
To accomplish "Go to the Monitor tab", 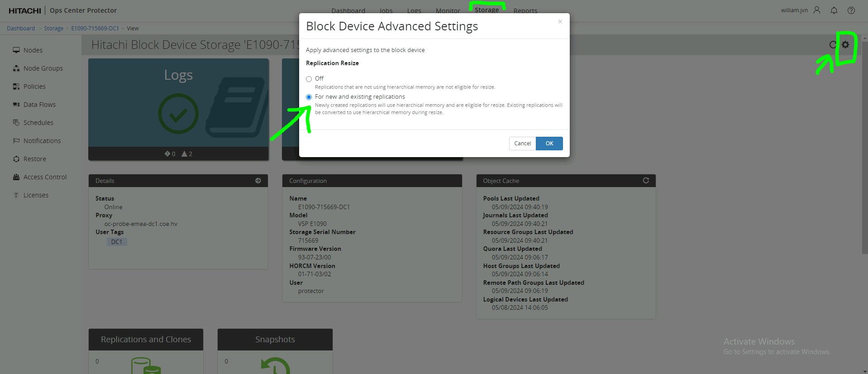I will coord(448,10).
